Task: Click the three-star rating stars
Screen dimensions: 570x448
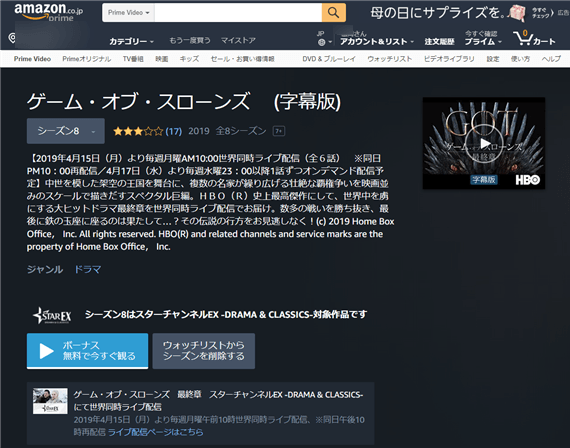Action: 138,131
